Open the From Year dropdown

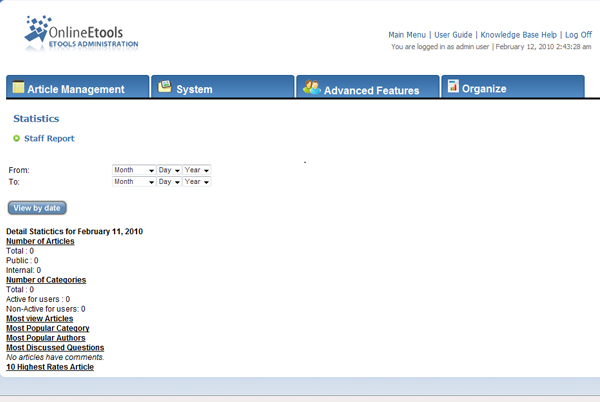click(196, 170)
